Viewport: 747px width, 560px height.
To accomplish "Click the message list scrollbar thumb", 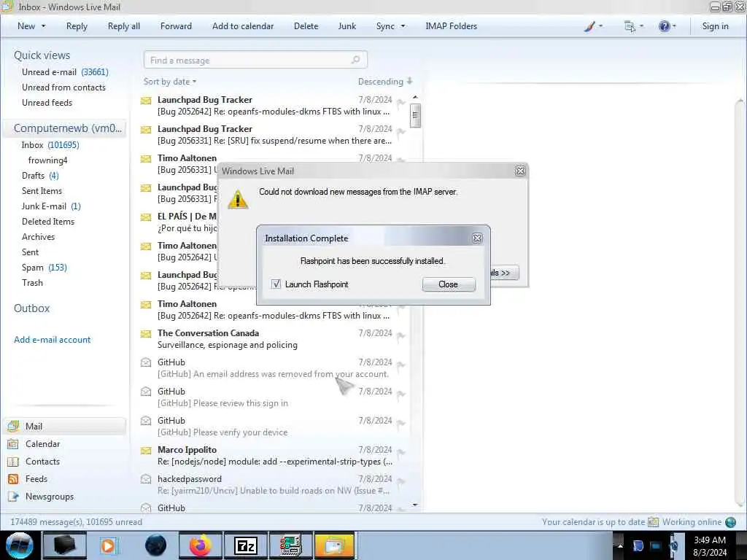I will click(x=415, y=115).
